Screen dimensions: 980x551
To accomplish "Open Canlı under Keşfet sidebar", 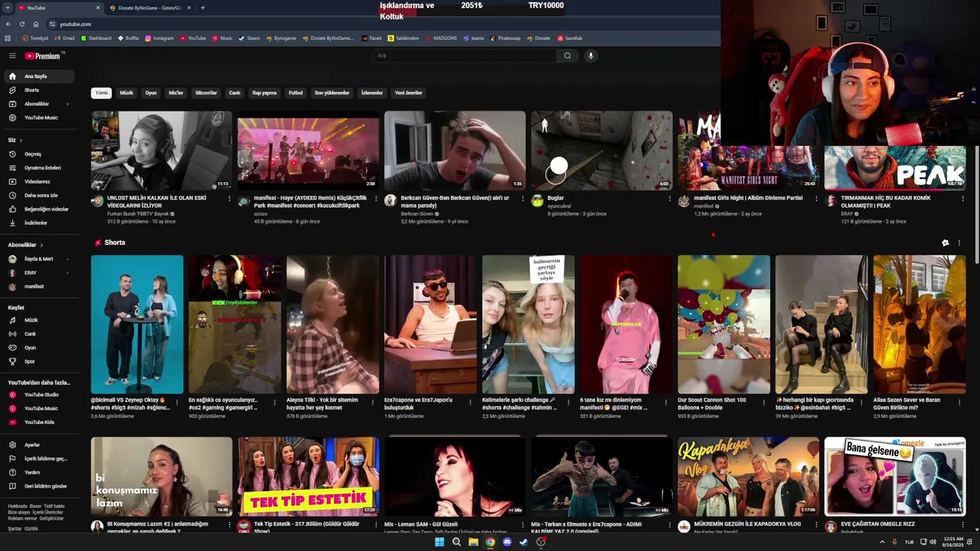I will click(x=30, y=334).
